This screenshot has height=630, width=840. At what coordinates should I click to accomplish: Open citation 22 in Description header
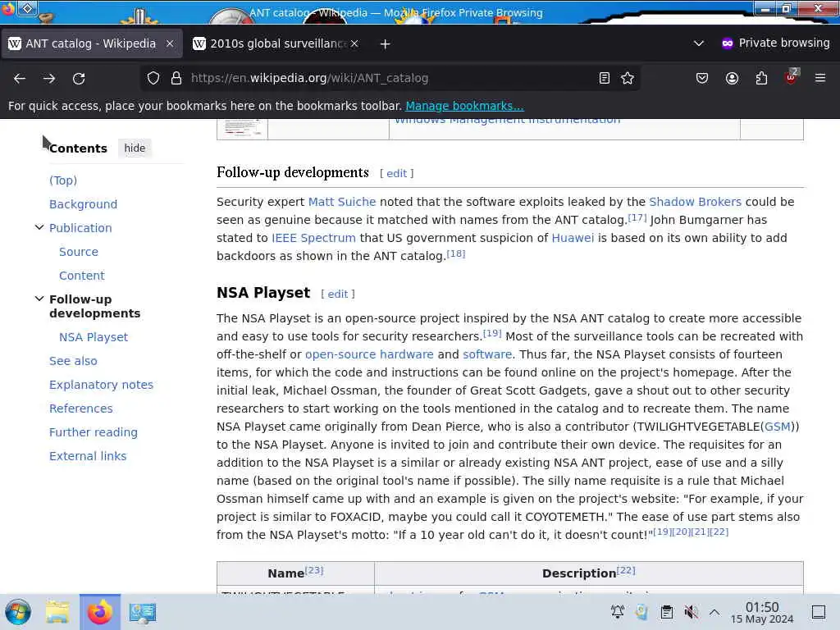(626, 571)
